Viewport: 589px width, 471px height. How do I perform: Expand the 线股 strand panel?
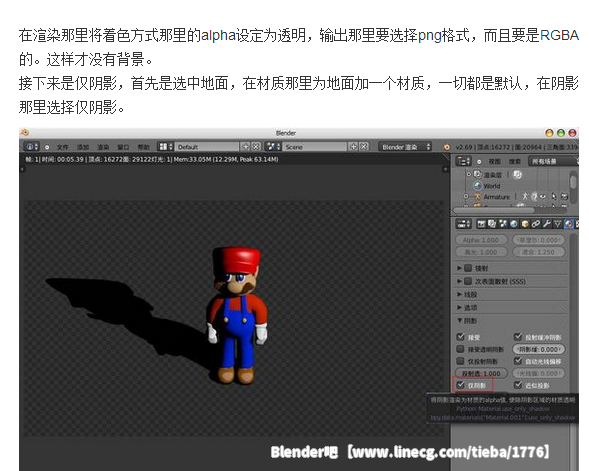459,294
